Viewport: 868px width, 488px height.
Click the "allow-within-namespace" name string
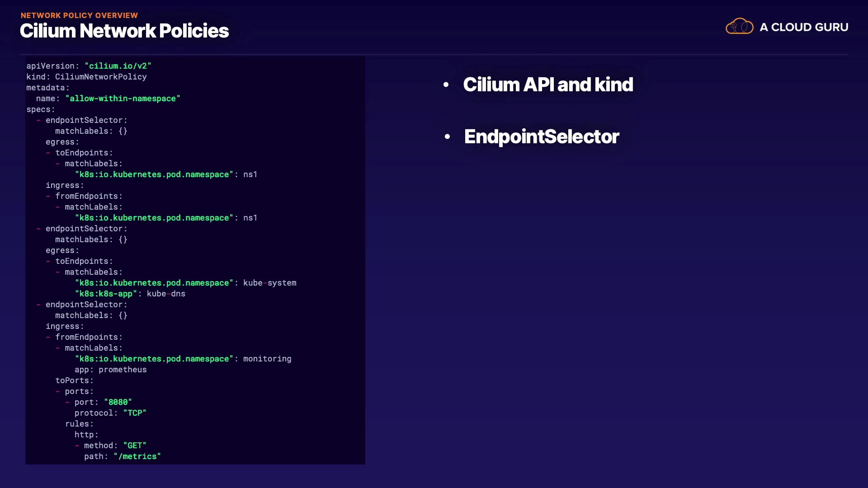tap(123, 99)
